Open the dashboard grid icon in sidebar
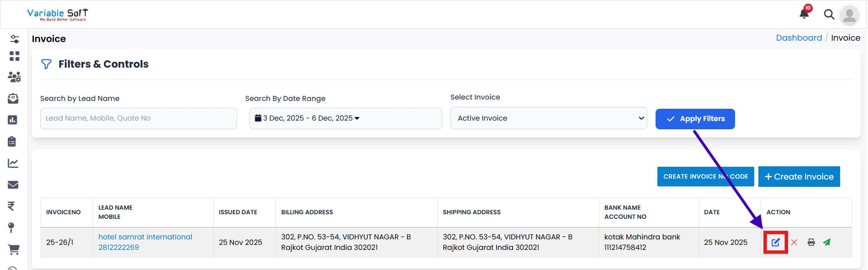The image size is (868, 270). (x=14, y=56)
